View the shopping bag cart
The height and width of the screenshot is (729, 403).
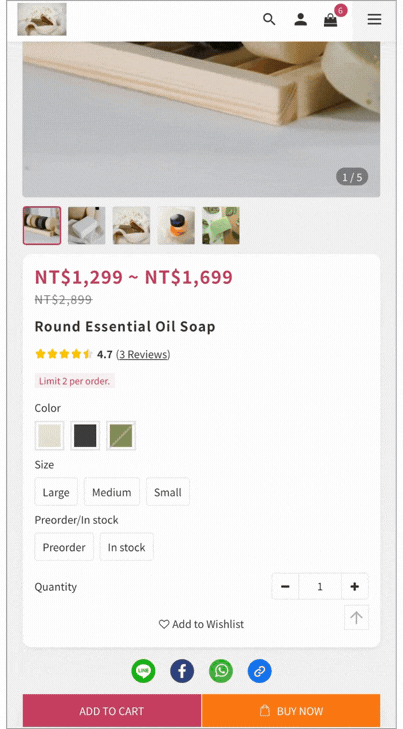click(x=331, y=20)
